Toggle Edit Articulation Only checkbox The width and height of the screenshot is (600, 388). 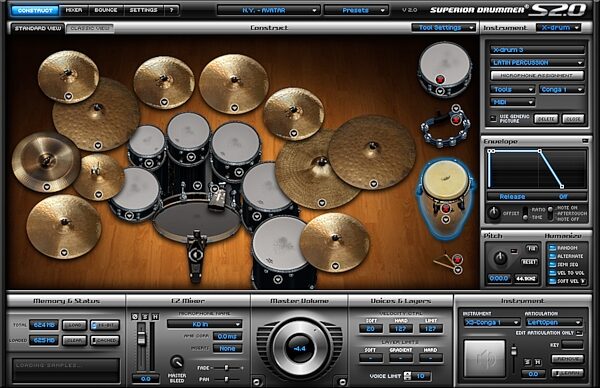tap(579, 333)
